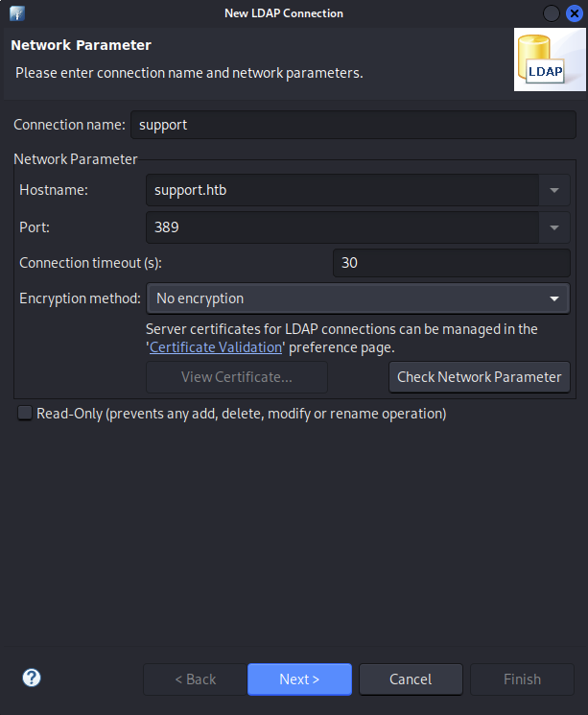Open the Encryption method combo box
The height and width of the screenshot is (715, 588).
point(358,298)
